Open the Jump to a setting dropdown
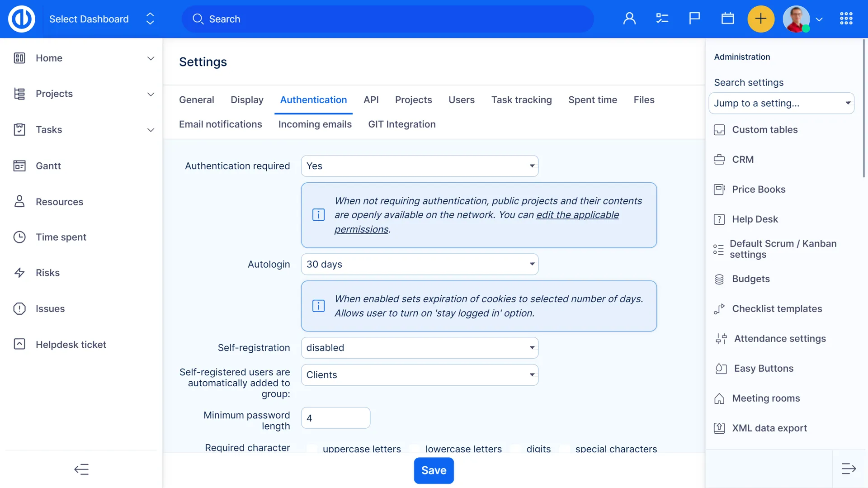 tap(781, 103)
